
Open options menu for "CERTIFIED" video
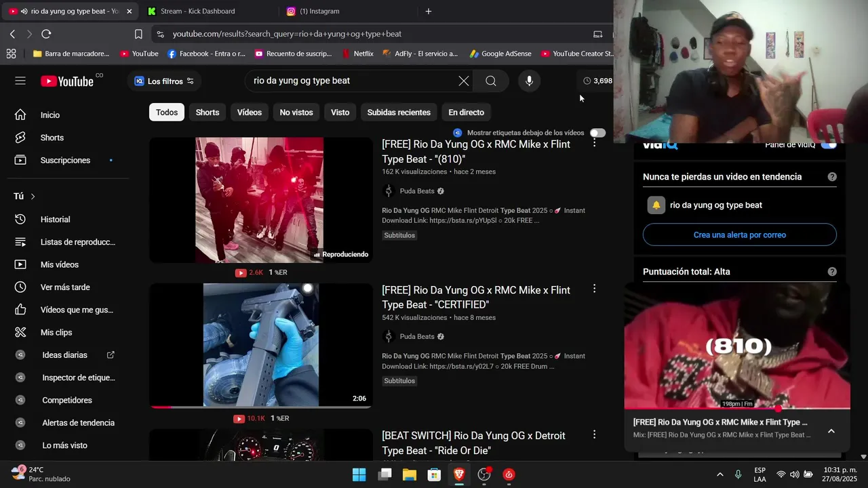(594, 289)
